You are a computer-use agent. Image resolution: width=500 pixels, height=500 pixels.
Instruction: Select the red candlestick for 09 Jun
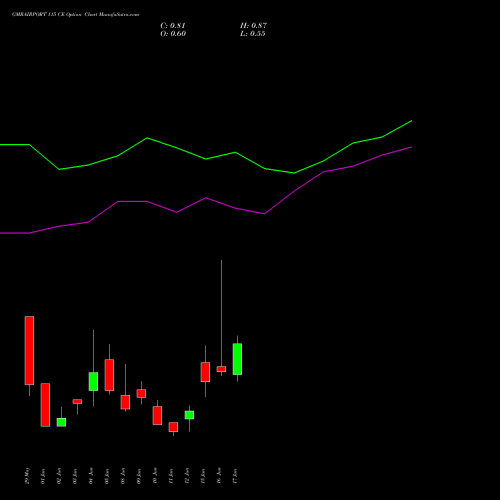point(141,394)
